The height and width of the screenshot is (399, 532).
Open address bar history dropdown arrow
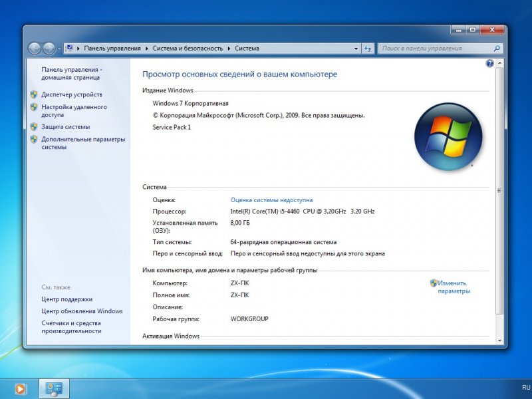[356, 49]
